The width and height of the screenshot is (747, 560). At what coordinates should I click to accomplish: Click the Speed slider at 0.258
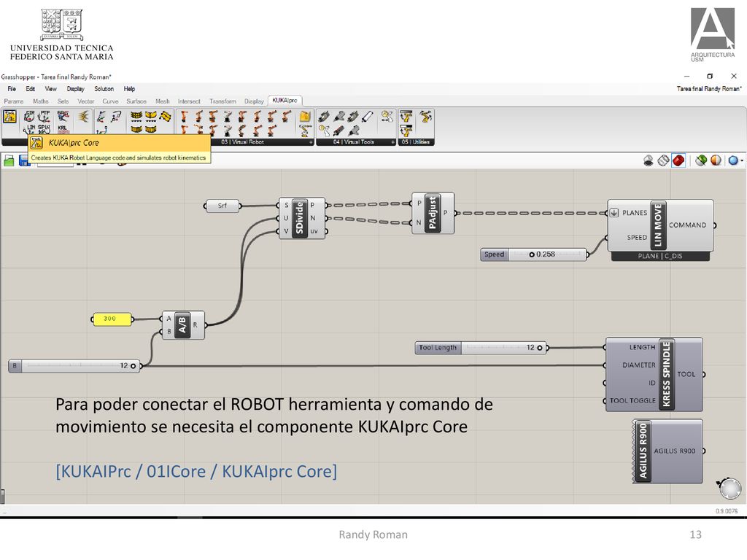533,254
